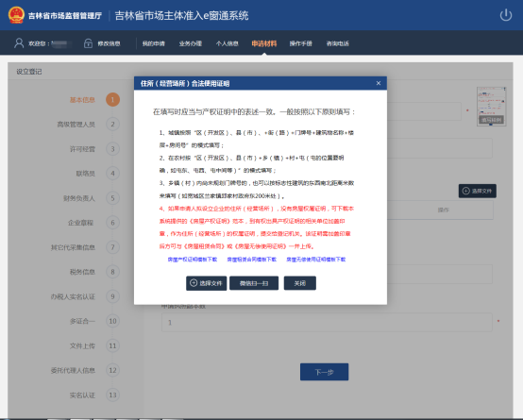Image resolution: width=523 pixels, height=420 pixels.
Task: Open the 个人信息 menu item
Action: 227,43
